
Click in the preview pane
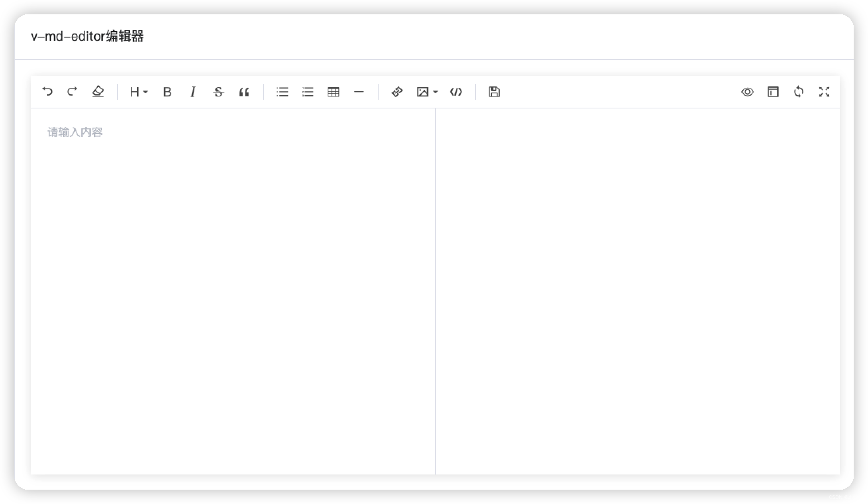[638, 291]
